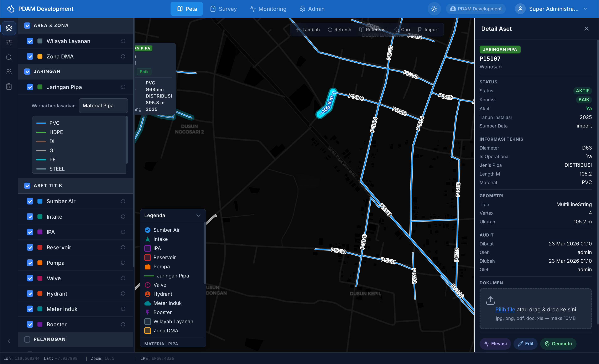The image size is (599, 364).
Task: Click Referensi in the map toolbar
Action: tap(373, 30)
